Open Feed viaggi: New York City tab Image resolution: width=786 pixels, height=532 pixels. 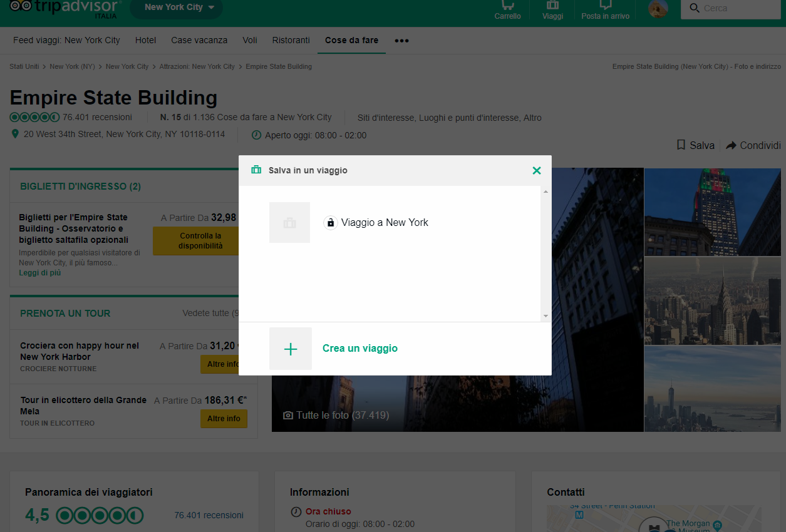(x=66, y=40)
